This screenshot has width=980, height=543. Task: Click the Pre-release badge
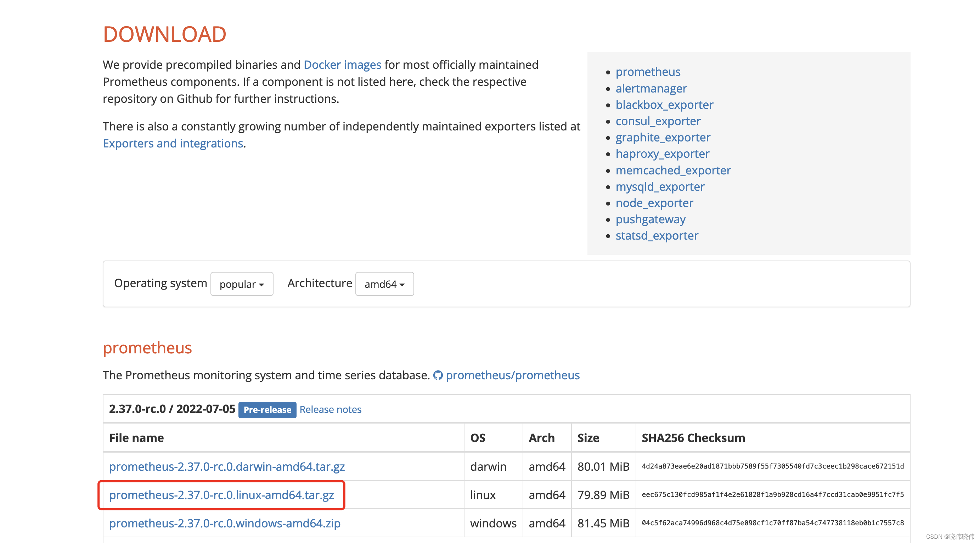[267, 410]
